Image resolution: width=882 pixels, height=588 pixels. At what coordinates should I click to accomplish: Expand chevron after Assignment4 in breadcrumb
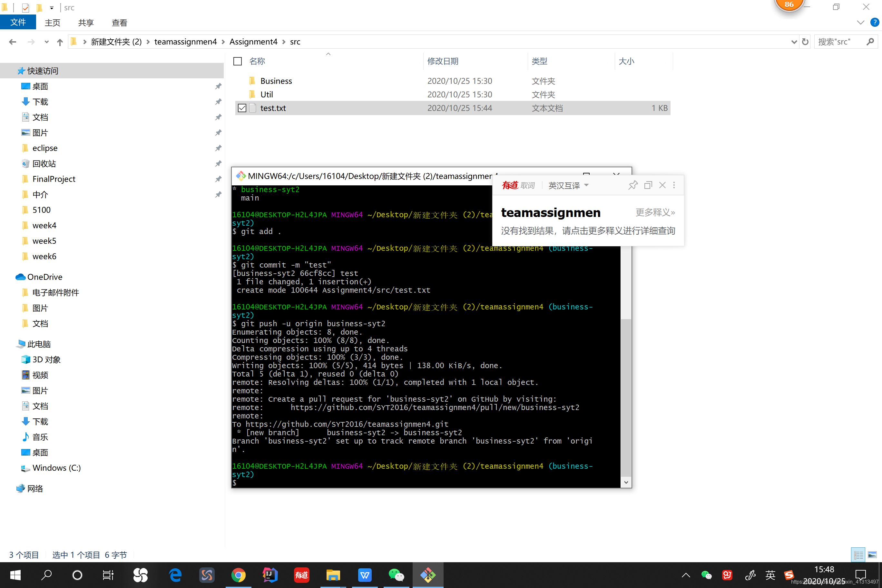point(283,42)
